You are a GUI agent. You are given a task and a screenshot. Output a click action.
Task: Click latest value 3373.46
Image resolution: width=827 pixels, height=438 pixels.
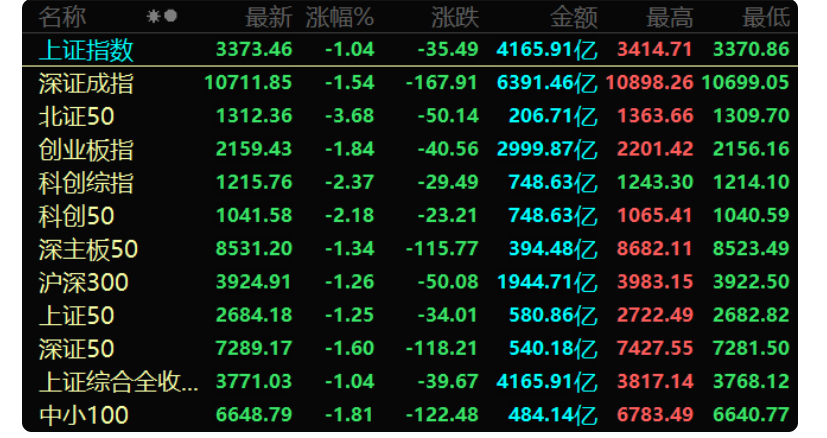[x=254, y=50]
